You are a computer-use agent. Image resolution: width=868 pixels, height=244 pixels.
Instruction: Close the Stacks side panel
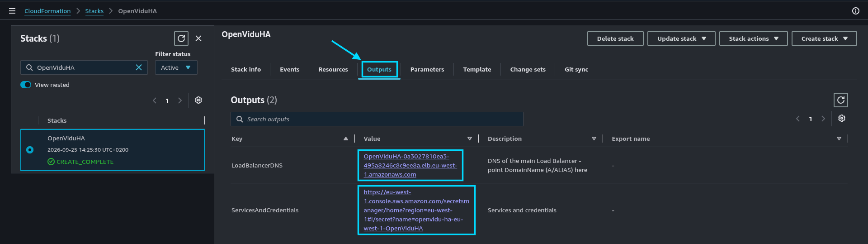pos(198,38)
